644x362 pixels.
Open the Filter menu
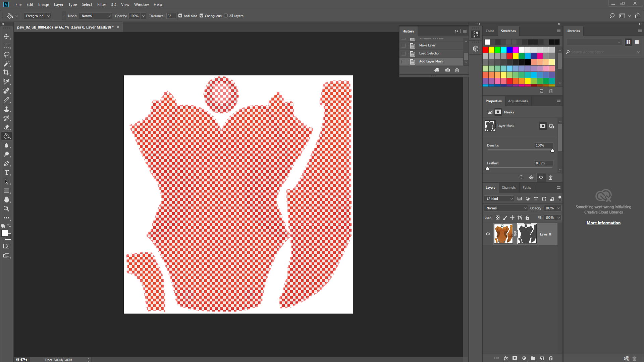point(101,4)
